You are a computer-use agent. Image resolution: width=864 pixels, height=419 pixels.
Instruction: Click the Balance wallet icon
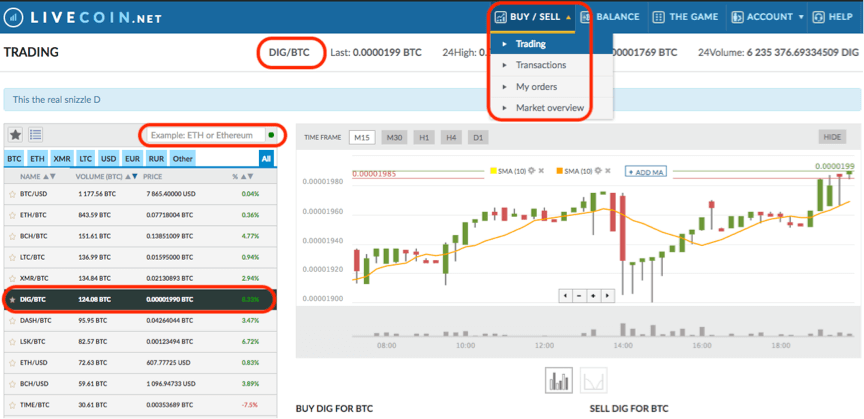(586, 17)
